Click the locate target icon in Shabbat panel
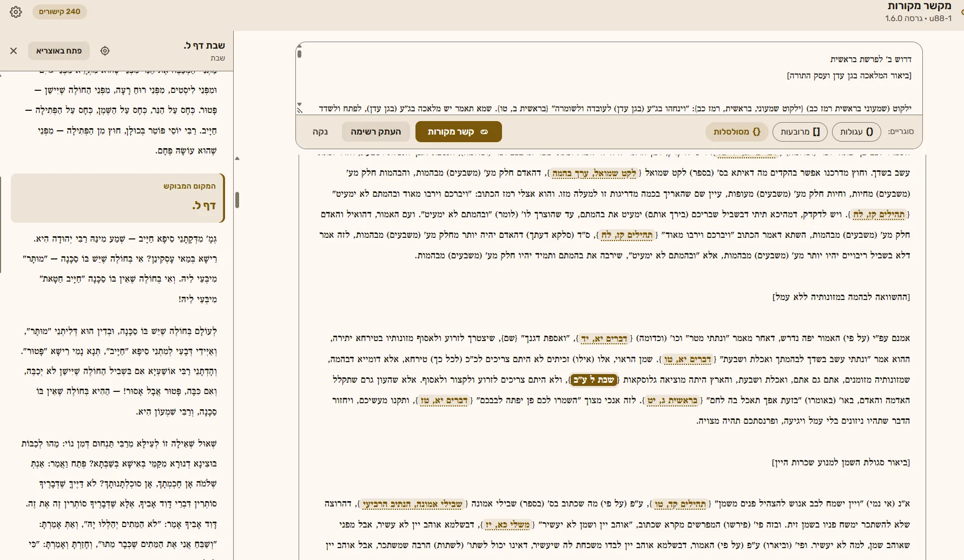Viewport: 964px width, 560px height. (x=105, y=51)
